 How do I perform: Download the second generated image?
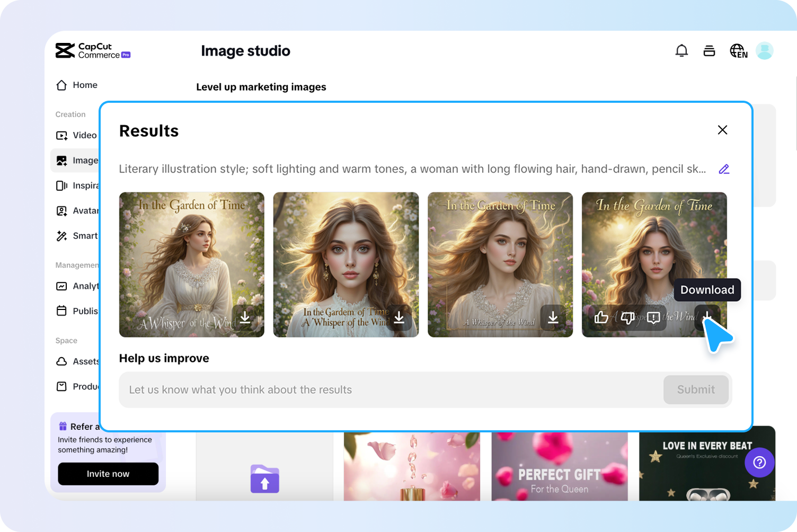click(x=400, y=318)
